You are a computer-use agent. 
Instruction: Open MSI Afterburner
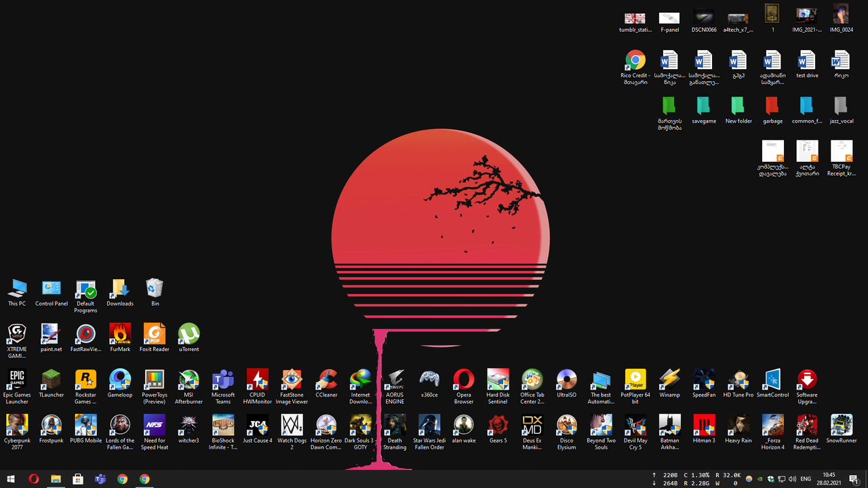(x=189, y=382)
